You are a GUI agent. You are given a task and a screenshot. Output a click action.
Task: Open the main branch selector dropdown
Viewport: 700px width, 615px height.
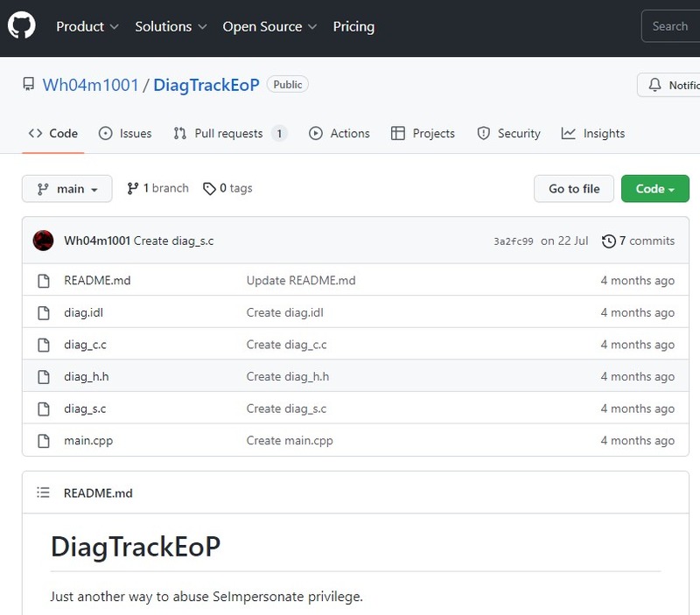coord(67,189)
